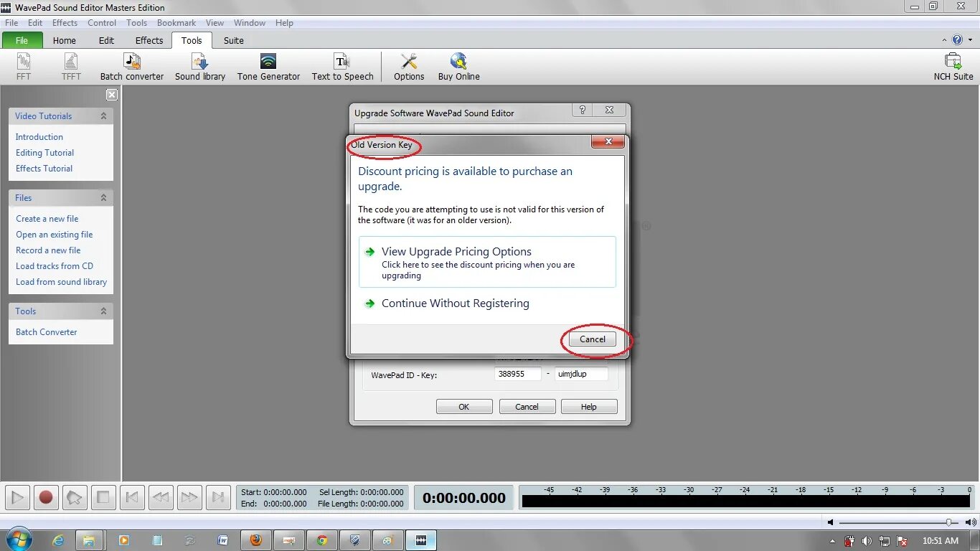Viewport: 980px width, 551px height.
Task: Open the File tab
Action: pyautogui.click(x=22, y=40)
